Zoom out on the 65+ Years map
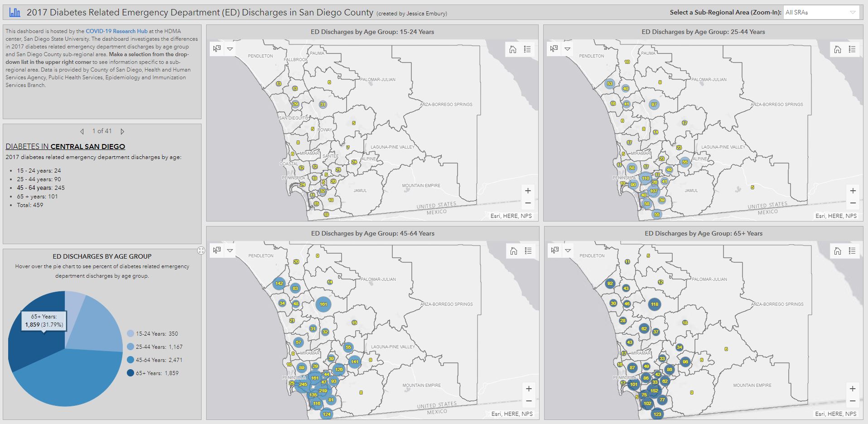This screenshot has width=868, height=424. click(x=853, y=401)
